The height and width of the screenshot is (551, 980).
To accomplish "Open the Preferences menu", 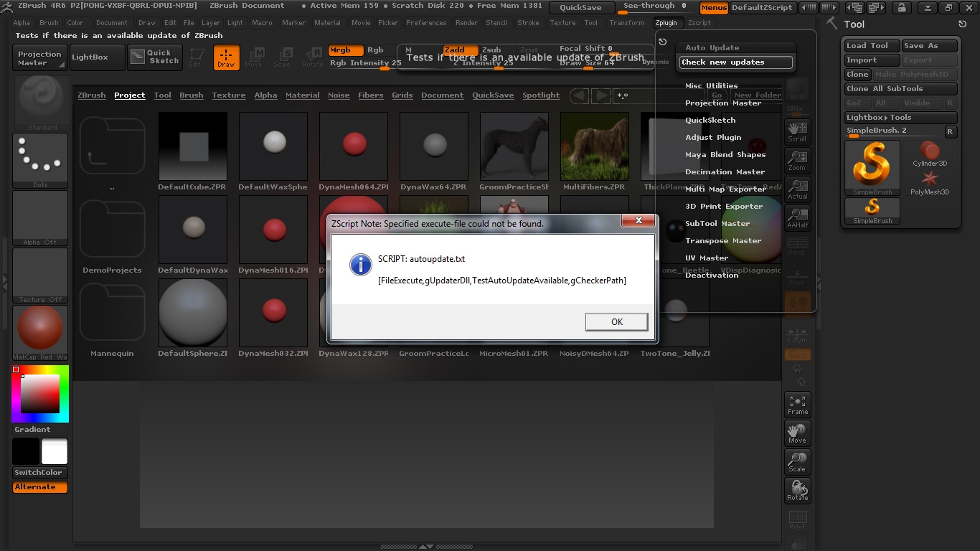I will tap(426, 23).
